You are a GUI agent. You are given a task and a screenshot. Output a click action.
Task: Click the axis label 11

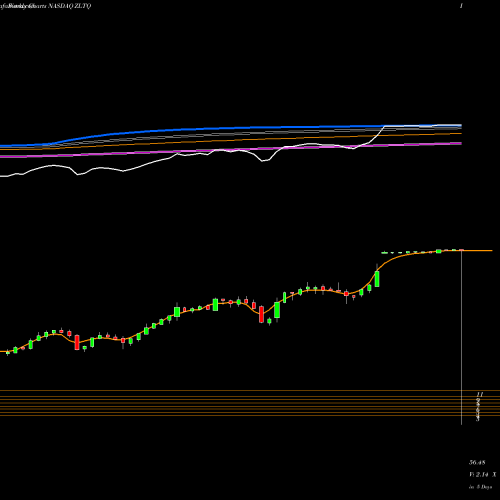pyautogui.click(x=480, y=394)
